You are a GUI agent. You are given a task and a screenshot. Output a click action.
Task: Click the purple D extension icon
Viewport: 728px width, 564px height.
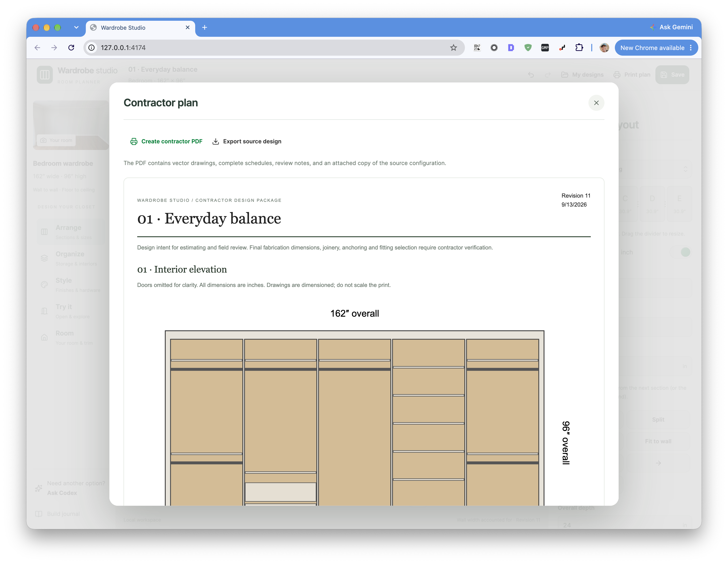click(511, 48)
